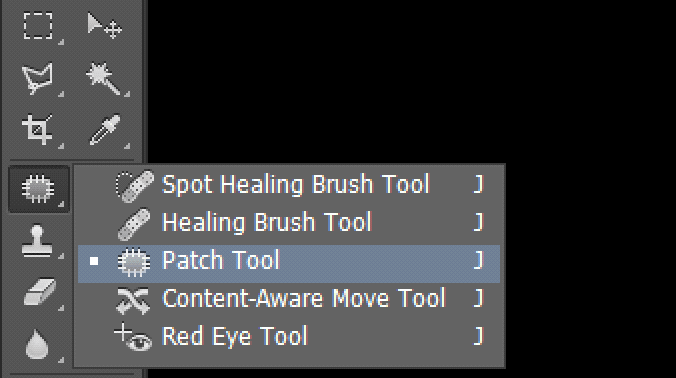Select the Move tool
This screenshot has height=378, width=676.
click(104, 26)
